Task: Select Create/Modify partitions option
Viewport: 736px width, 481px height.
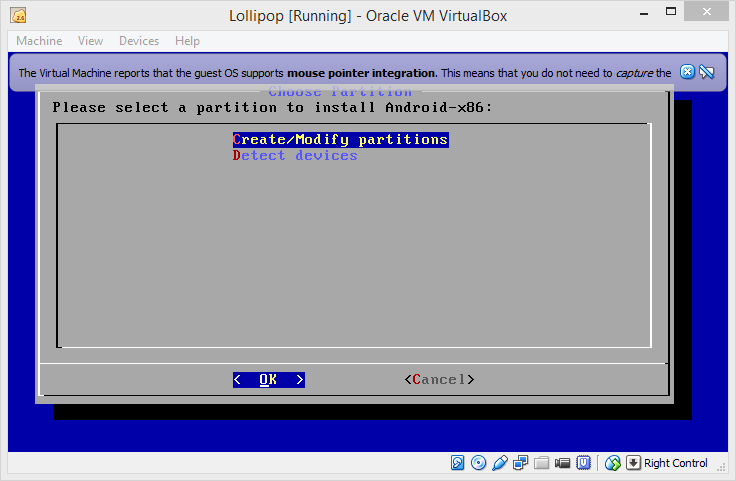Action: tap(341, 140)
